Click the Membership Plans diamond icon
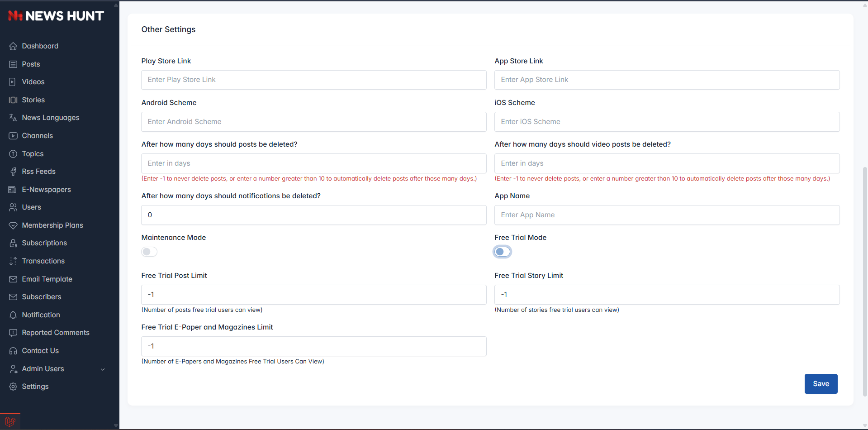868x430 pixels. [13, 225]
